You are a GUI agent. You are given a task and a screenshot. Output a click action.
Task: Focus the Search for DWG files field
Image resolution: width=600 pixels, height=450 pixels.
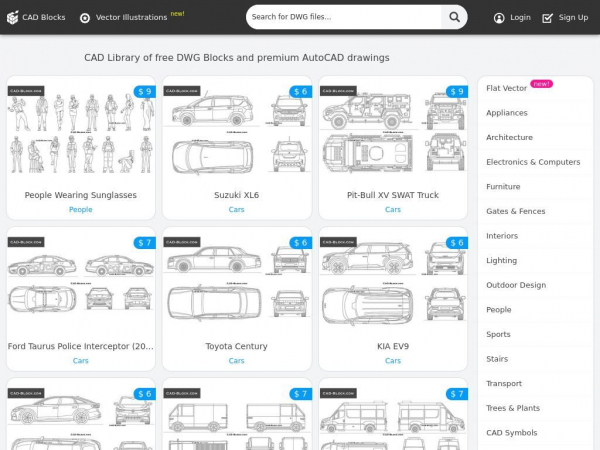344,17
